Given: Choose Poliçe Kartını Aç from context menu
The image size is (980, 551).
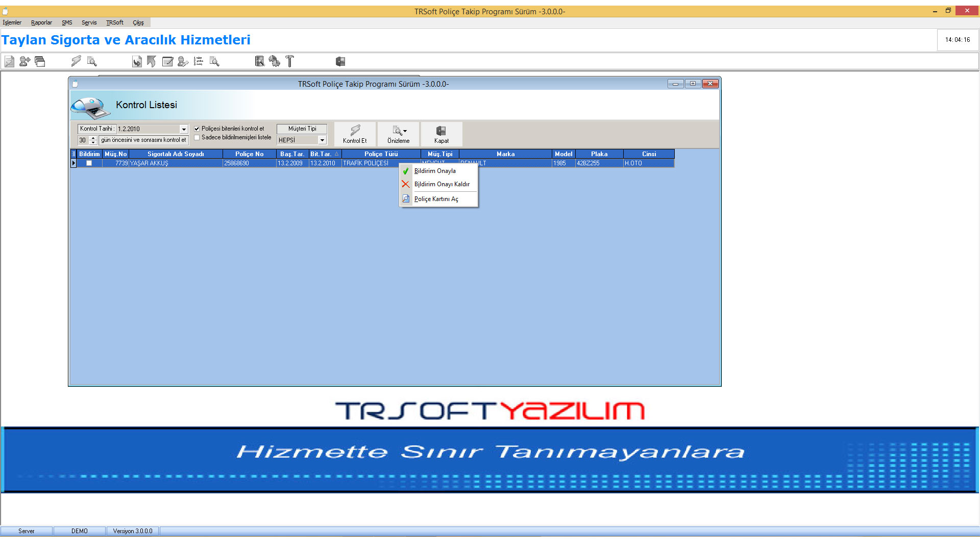Looking at the screenshot, I should click(x=438, y=199).
